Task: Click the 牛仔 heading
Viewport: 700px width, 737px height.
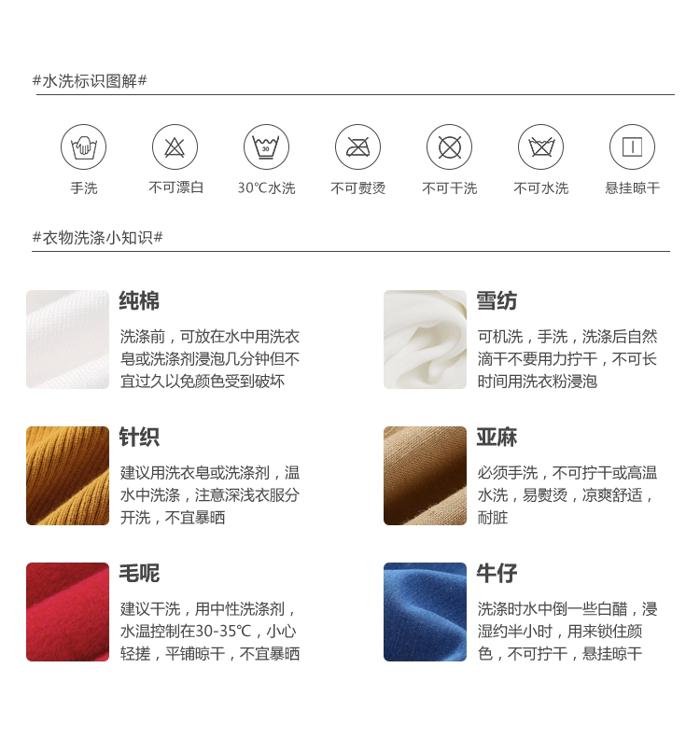Action: [497, 574]
